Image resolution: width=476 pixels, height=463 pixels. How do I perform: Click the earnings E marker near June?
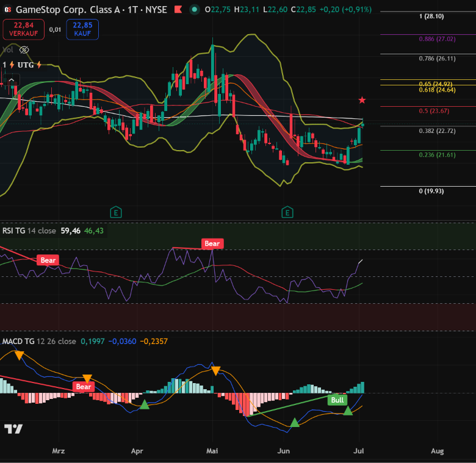(x=287, y=212)
